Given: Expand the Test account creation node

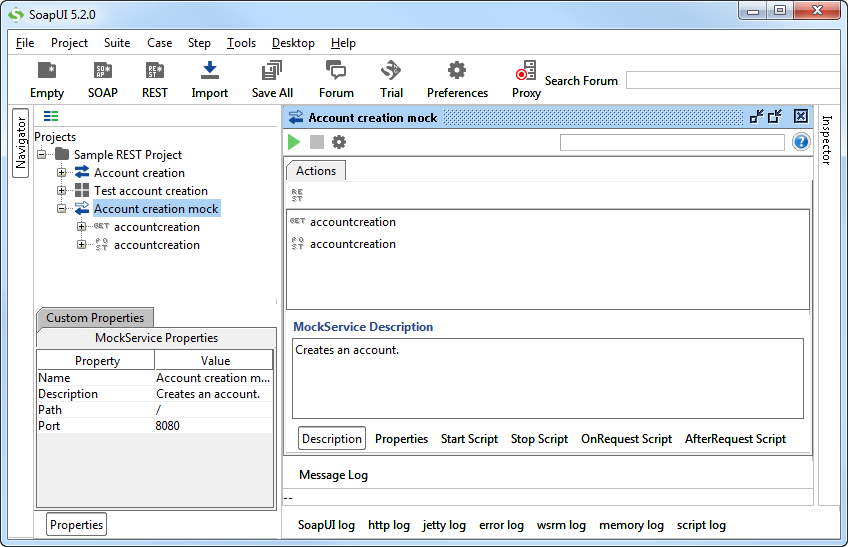Looking at the screenshot, I should [x=62, y=190].
